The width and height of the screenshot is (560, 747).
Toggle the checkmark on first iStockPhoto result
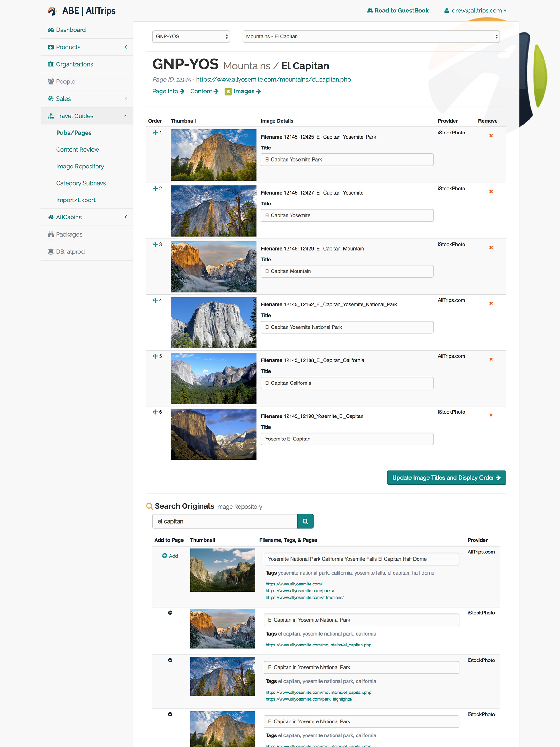pos(170,613)
